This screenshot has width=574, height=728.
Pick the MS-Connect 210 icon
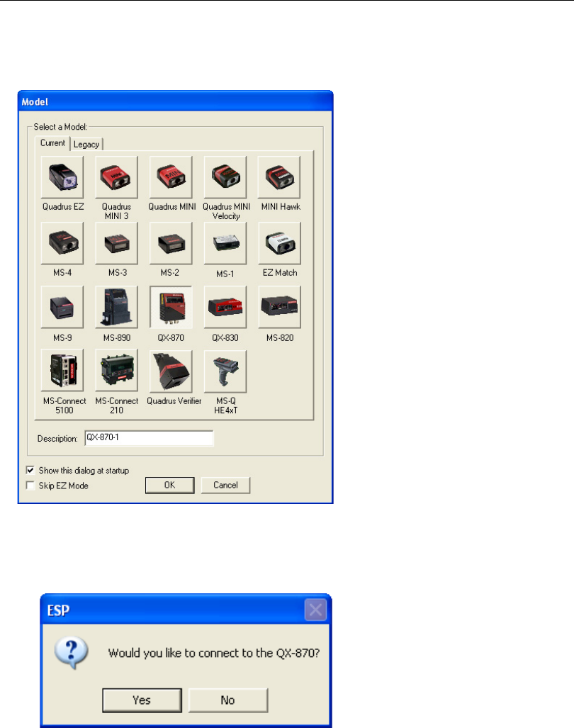click(x=117, y=371)
